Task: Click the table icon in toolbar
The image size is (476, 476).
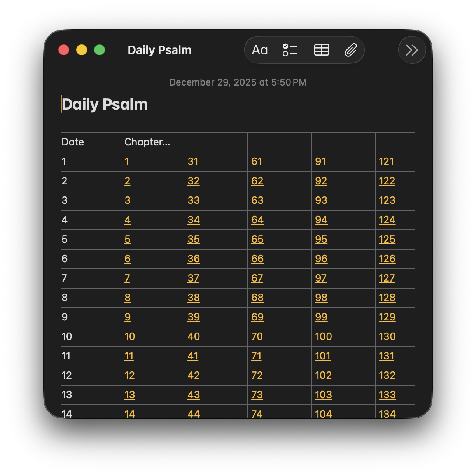Action: (322, 50)
